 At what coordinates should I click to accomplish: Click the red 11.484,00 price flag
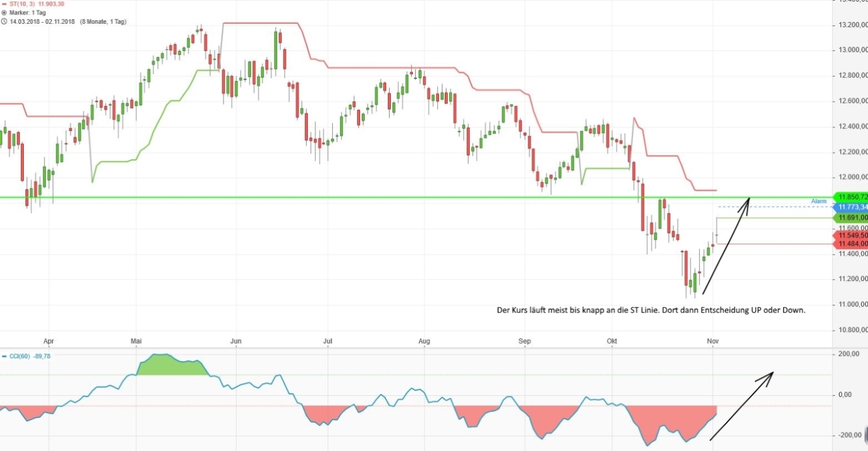pos(849,244)
